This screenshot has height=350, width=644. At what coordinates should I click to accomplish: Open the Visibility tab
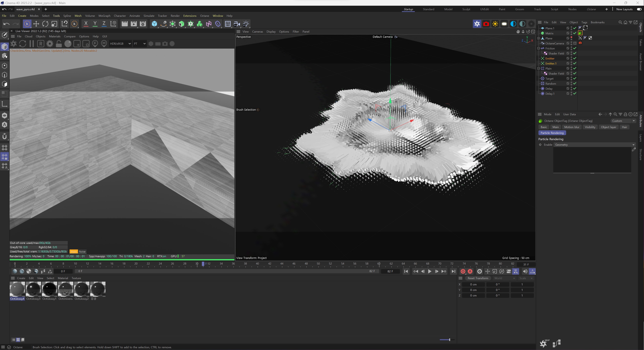click(x=590, y=127)
